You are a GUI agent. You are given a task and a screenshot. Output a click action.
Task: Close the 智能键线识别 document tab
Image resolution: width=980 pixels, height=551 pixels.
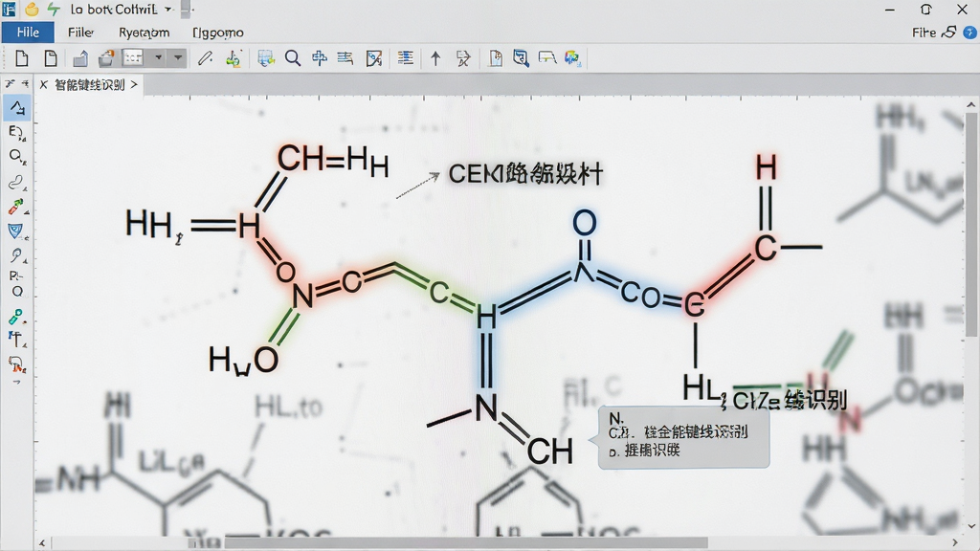[44, 84]
